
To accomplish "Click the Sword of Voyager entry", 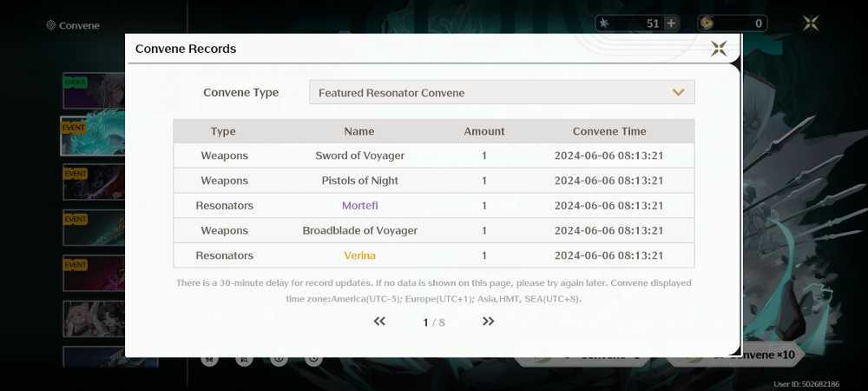I will click(360, 156).
